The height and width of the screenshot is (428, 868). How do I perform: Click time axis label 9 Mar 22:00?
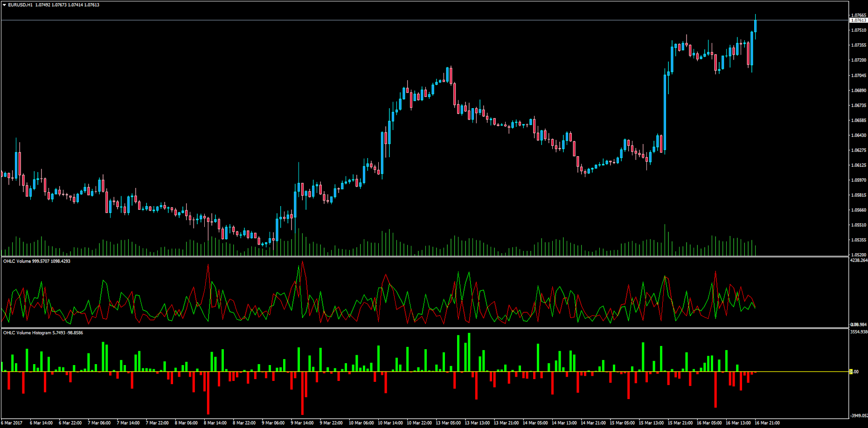tap(332, 423)
